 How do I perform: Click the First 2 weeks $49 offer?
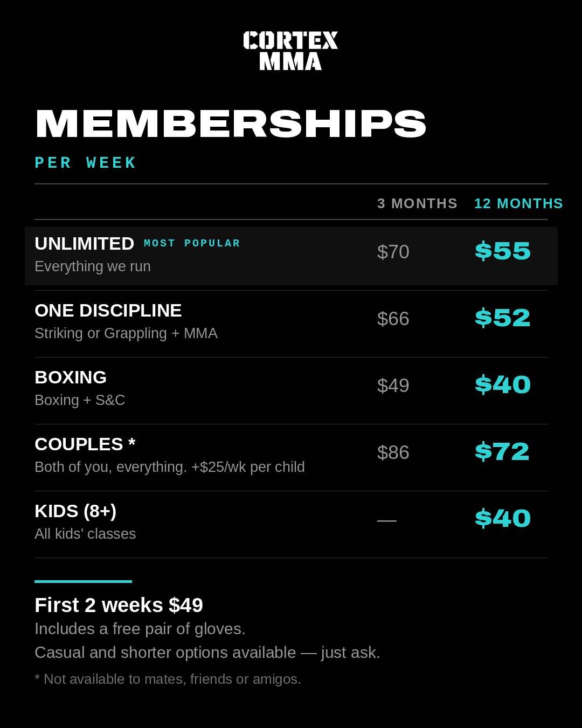click(x=119, y=605)
